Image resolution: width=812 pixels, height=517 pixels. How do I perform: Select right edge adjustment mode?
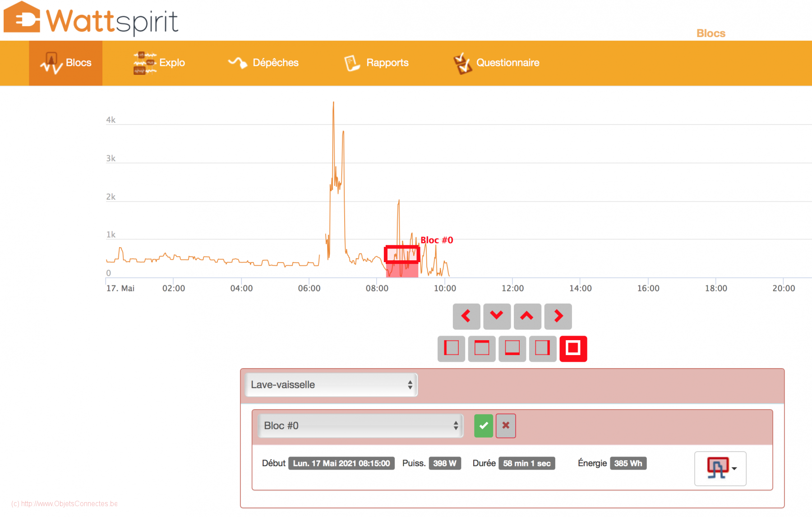click(x=543, y=349)
